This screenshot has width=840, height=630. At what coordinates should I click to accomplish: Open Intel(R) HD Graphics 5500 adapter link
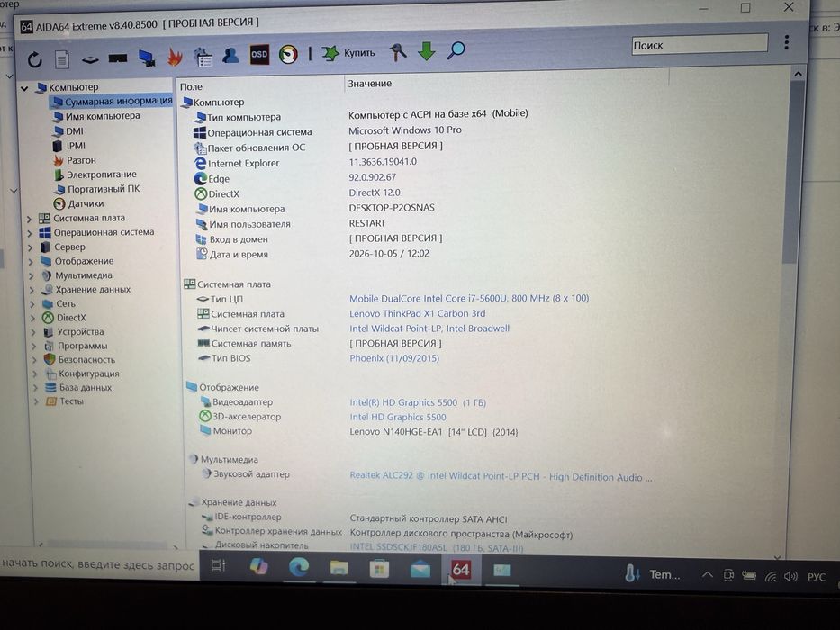click(x=418, y=402)
